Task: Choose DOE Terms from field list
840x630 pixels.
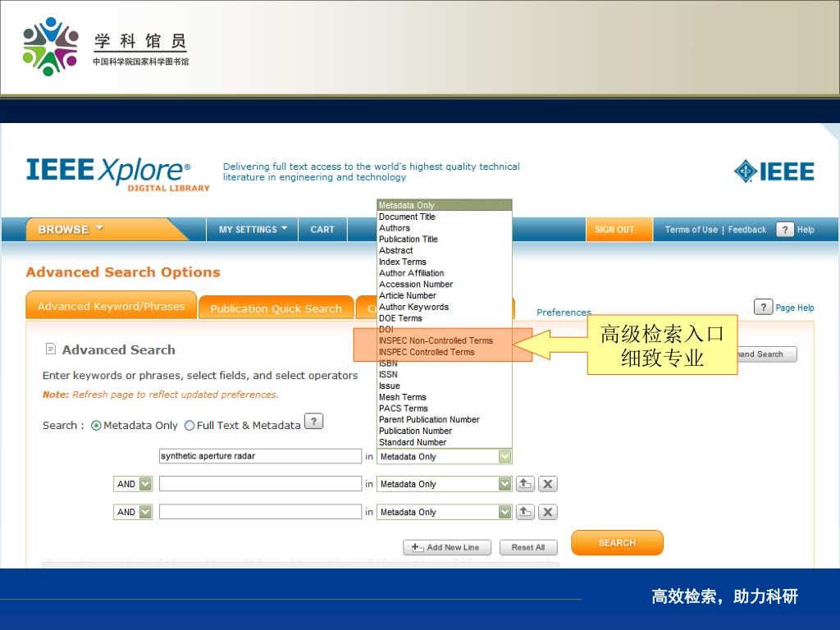Action: 444,317
